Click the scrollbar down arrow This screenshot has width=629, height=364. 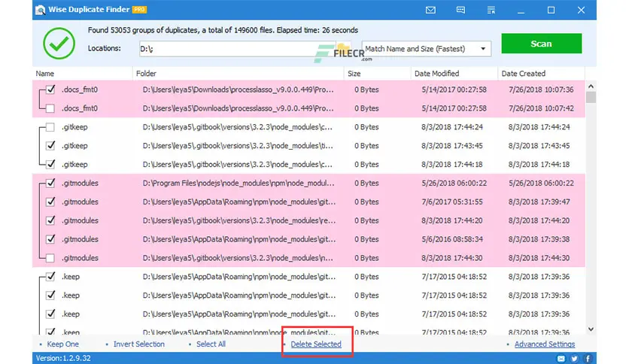click(x=591, y=329)
